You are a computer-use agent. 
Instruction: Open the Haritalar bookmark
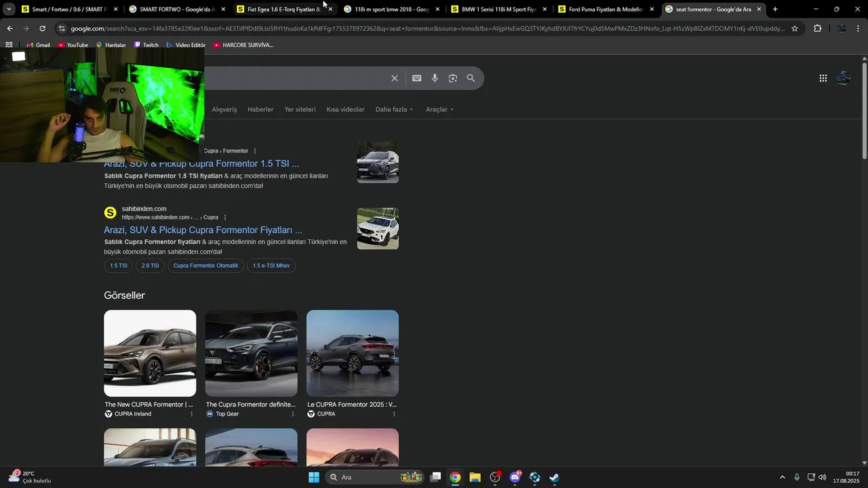click(x=111, y=45)
